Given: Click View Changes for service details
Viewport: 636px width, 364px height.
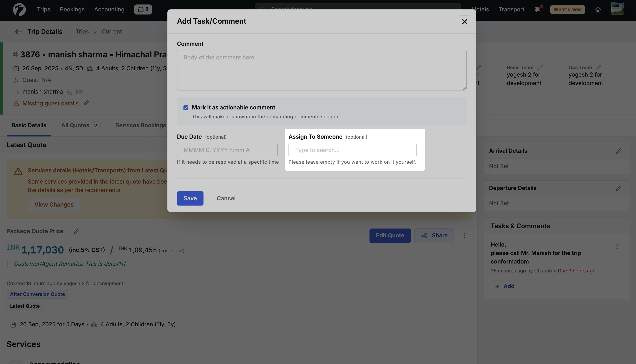Looking at the screenshot, I should (x=54, y=205).
